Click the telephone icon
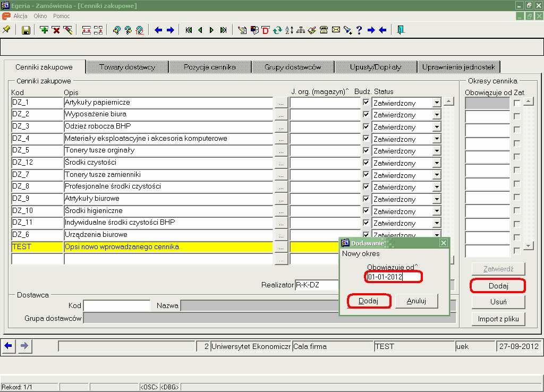The height and width of the screenshot is (392, 544). point(324,30)
